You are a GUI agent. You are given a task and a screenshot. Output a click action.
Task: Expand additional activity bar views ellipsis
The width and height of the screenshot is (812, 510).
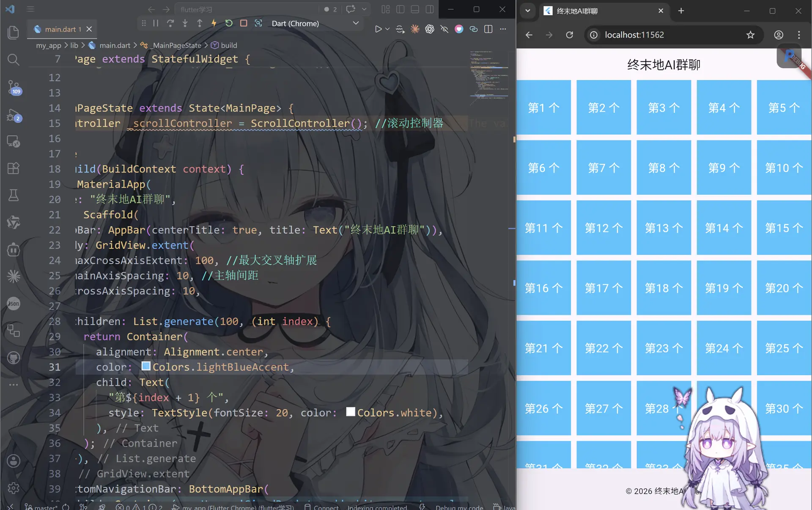click(x=14, y=385)
